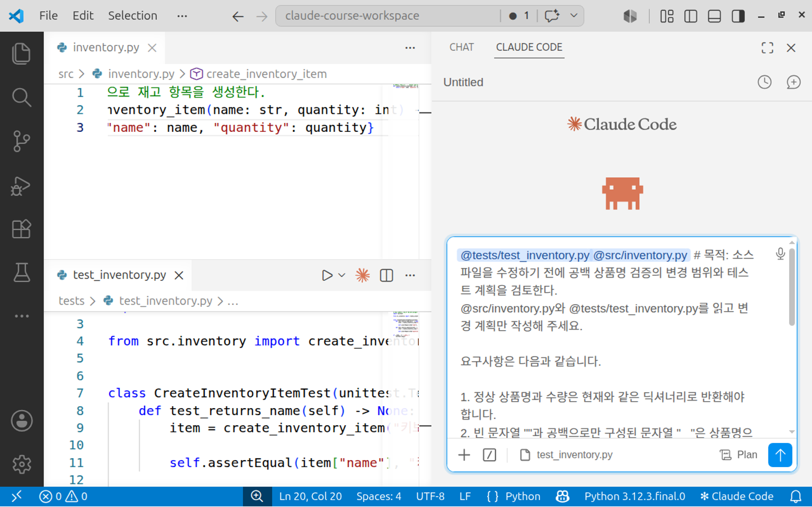Open the Explorer view in activity bar
Screen dimensions: 812x507
click(x=21, y=53)
